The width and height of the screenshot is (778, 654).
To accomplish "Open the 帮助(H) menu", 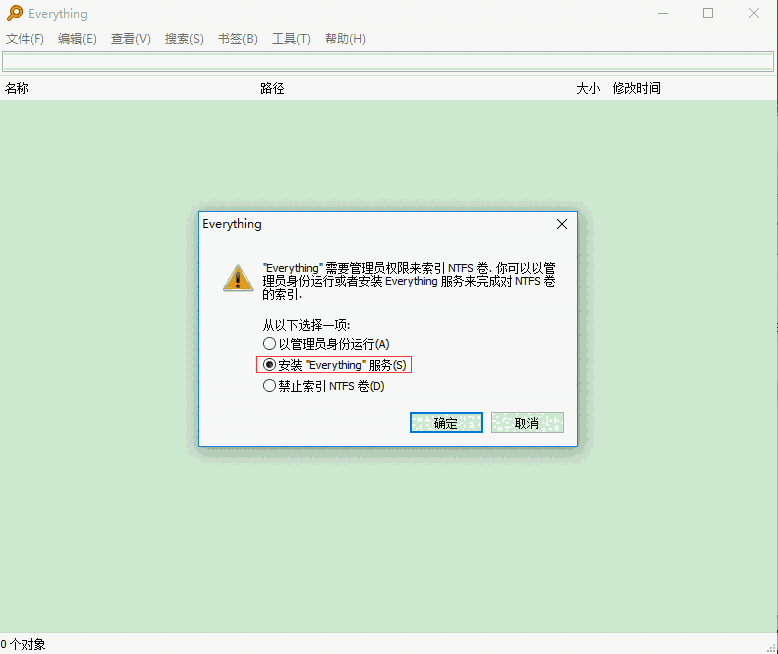I will pyautogui.click(x=345, y=39).
